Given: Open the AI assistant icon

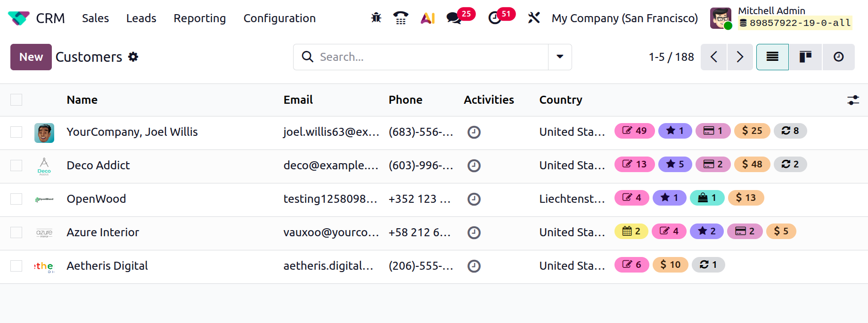Looking at the screenshot, I should (x=427, y=18).
